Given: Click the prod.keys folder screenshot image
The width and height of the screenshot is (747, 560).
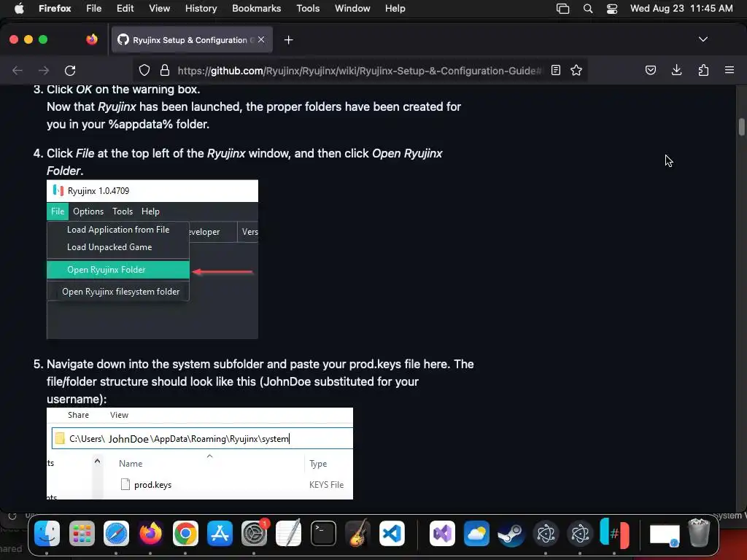Looking at the screenshot, I should click(x=200, y=454).
